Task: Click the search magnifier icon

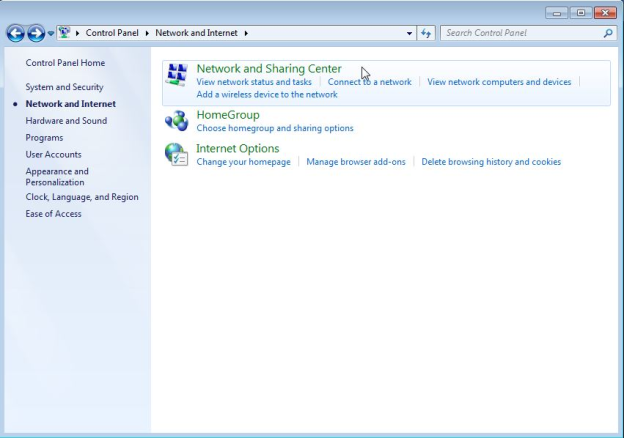Action: [x=608, y=33]
